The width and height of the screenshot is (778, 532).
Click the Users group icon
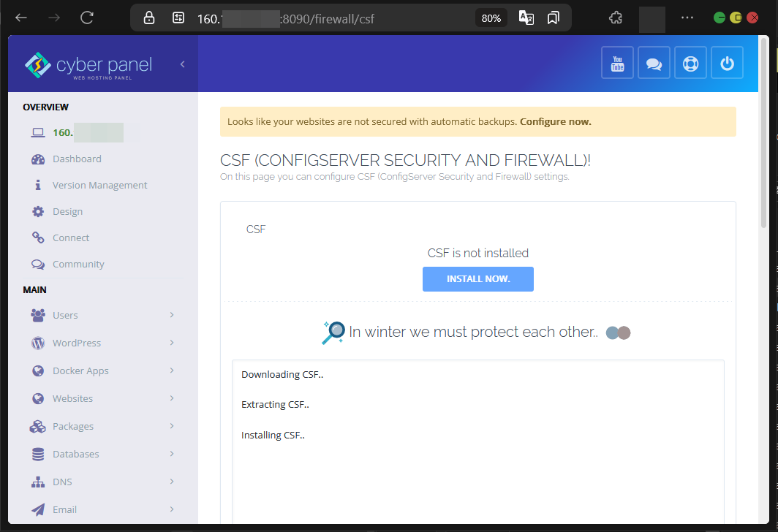click(x=38, y=316)
